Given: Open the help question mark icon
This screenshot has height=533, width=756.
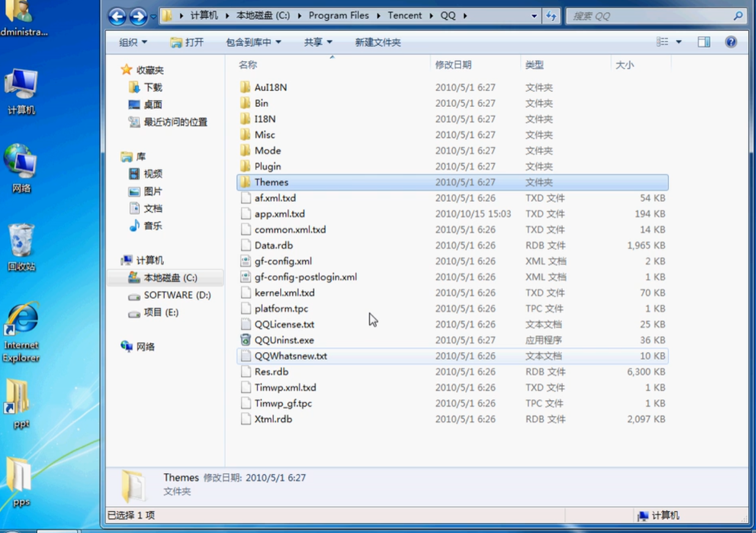Looking at the screenshot, I should (731, 42).
